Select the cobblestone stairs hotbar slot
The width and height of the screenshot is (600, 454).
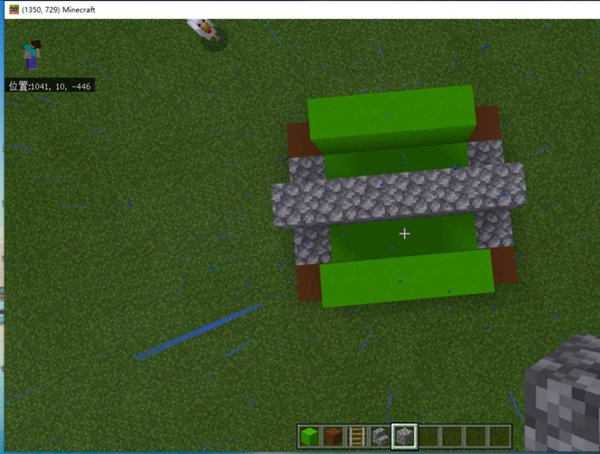click(381, 435)
